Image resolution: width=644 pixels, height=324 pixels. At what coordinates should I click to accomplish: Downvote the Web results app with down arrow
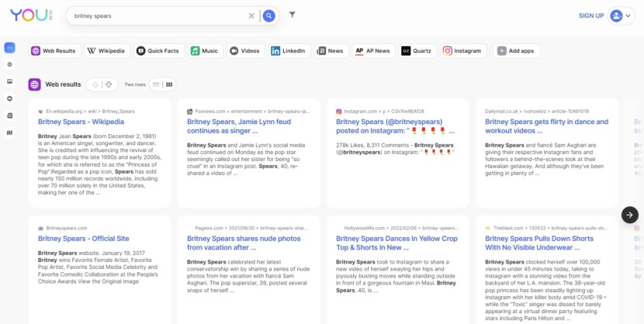click(x=109, y=84)
